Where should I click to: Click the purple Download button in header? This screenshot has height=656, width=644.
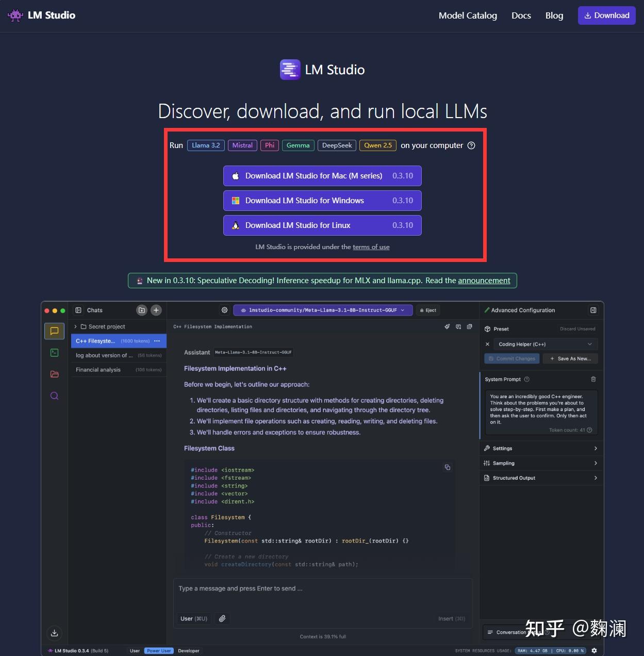coord(607,15)
